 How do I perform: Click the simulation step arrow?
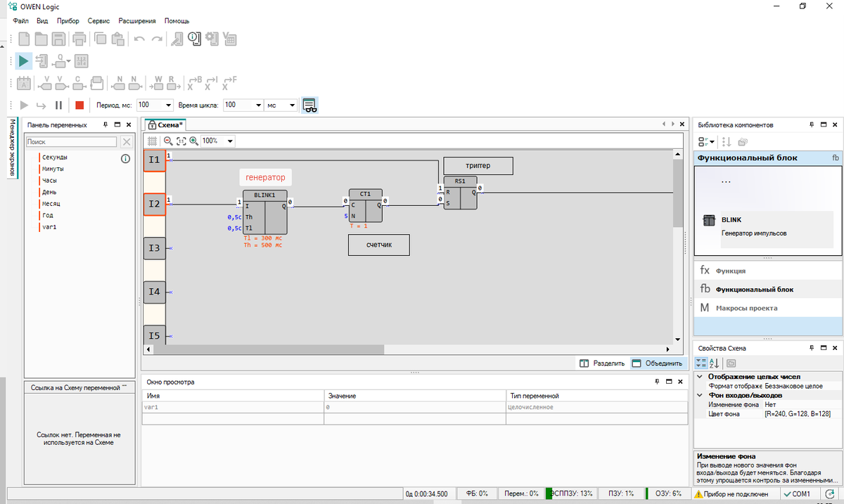coord(41,105)
